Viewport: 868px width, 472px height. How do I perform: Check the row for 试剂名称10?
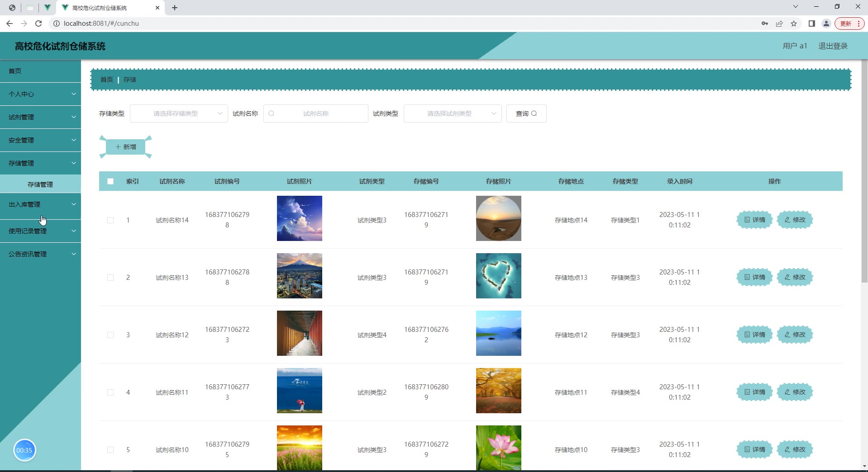click(110, 450)
